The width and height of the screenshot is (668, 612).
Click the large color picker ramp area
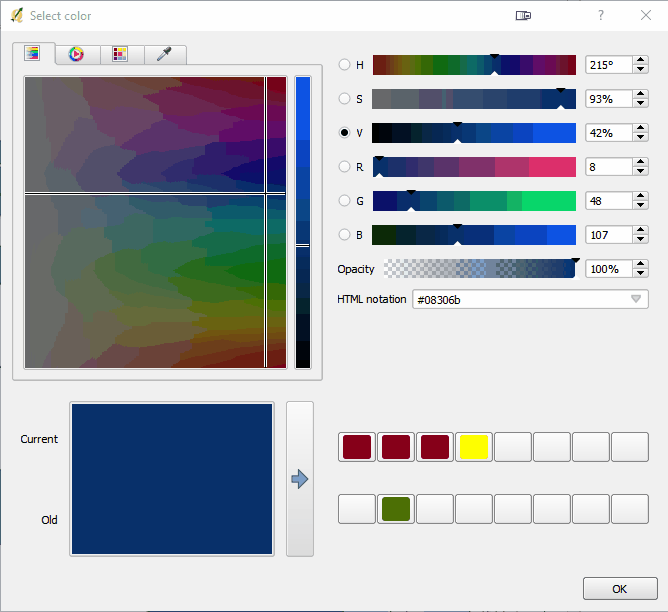(155, 222)
